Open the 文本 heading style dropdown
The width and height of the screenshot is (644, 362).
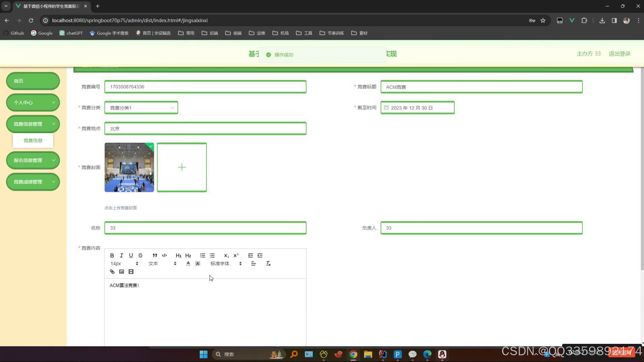(x=162, y=263)
